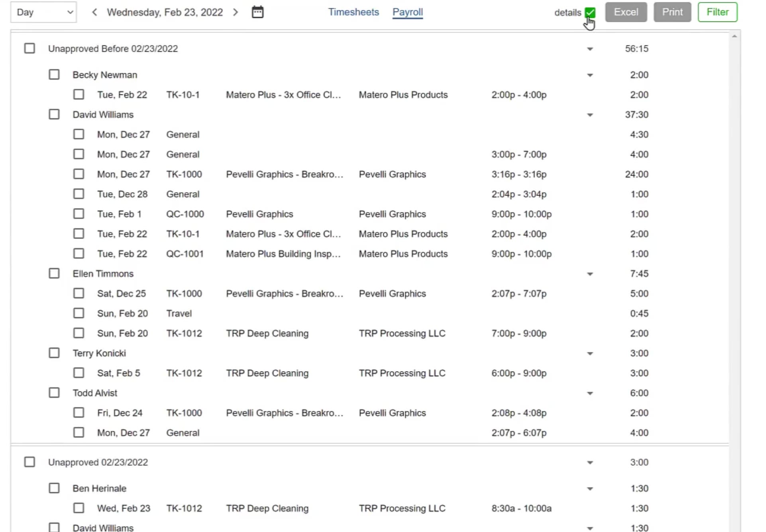Open the Day view dropdown
The height and width of the screenshot is (532, 766).
pos(43,12)
